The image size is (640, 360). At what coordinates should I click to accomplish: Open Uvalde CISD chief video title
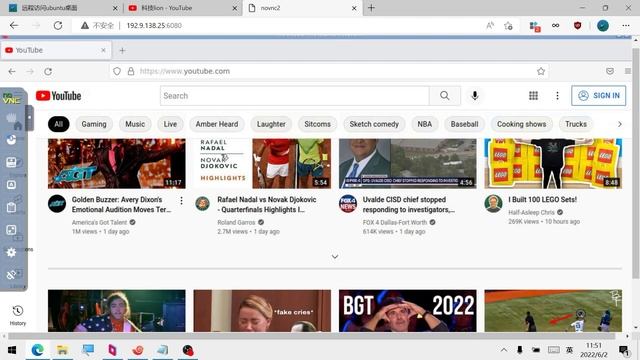pyautogui.click(x=409, y=204)
